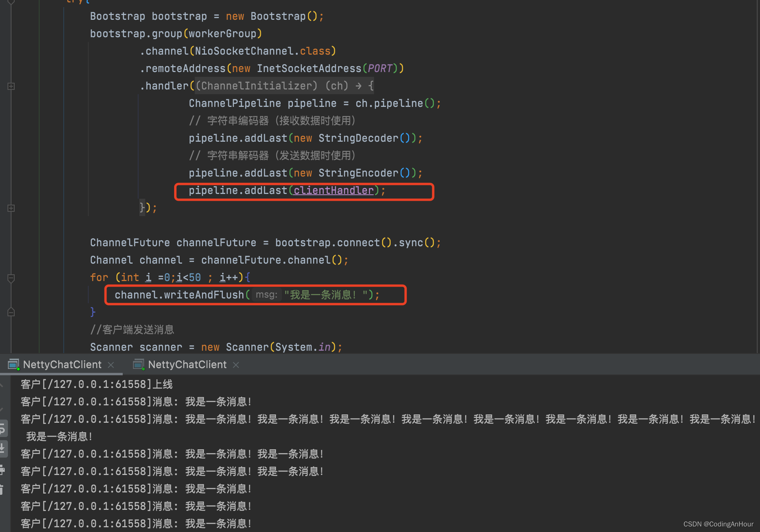
Task: Place cursor on StringEncoder in addLast call
Action: (x=358, y=173)
